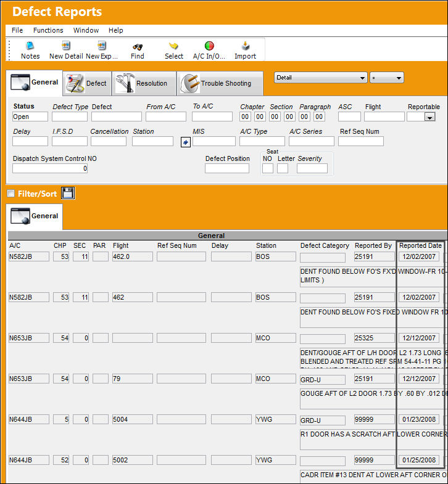
Task: Click the Select toolbar icon
Action: pos(173,46)
